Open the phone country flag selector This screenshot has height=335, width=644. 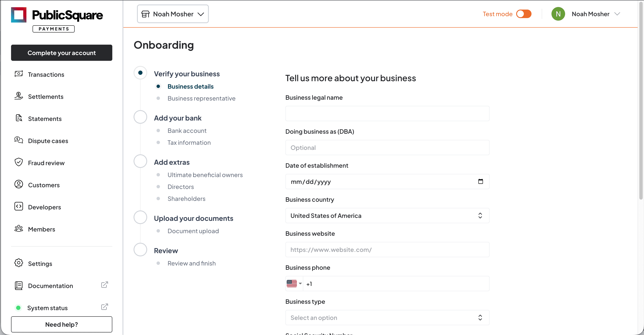pos(294,284)
